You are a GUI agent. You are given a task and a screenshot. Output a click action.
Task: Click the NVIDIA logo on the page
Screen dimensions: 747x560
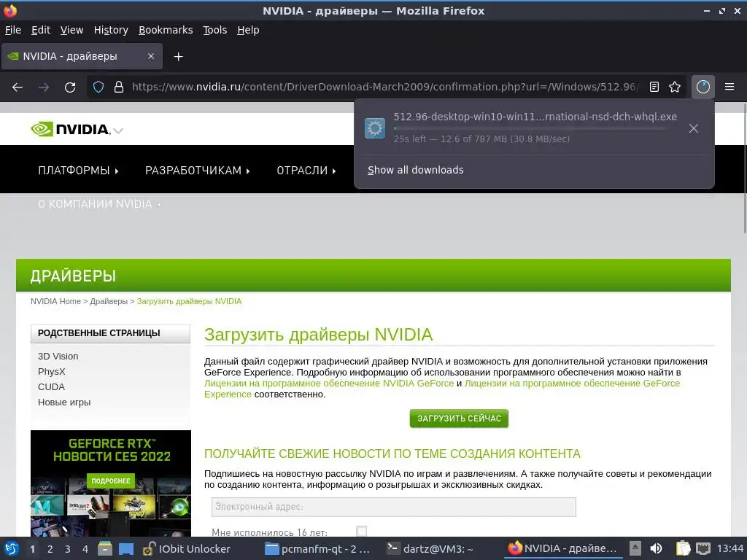(x=70, y=129)
